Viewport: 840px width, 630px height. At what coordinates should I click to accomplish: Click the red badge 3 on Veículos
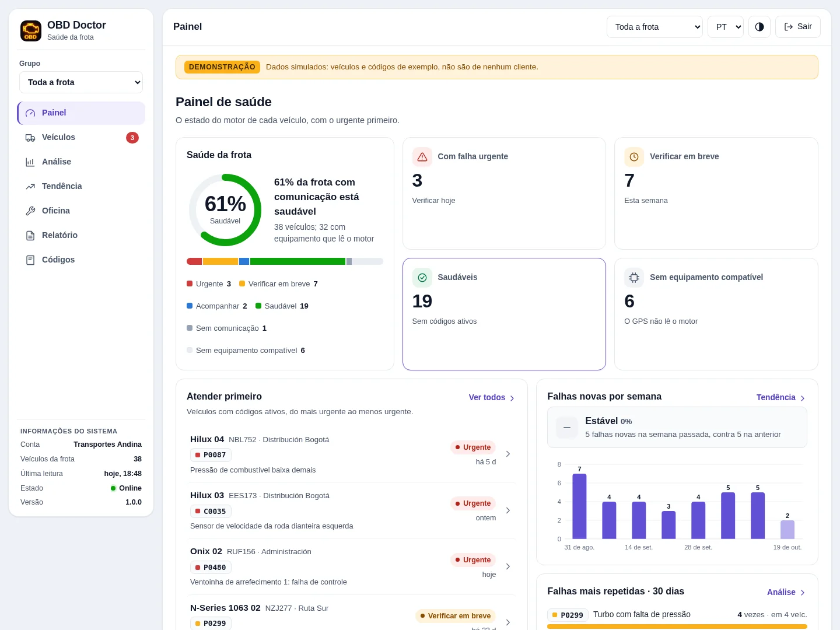(132, 138)
